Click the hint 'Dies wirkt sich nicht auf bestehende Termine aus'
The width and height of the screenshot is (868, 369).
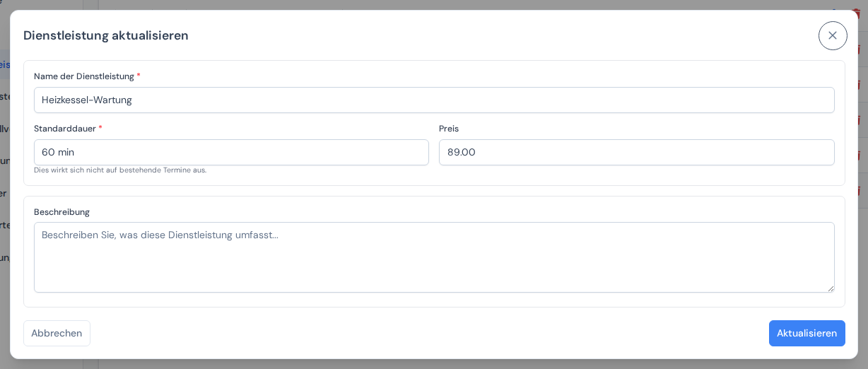pos(120,170)
